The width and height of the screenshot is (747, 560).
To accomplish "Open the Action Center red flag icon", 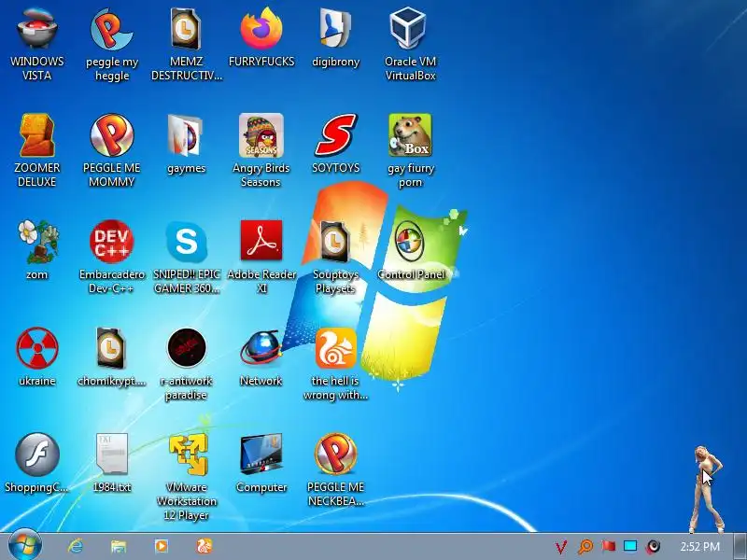I will (x=608, y=546).
